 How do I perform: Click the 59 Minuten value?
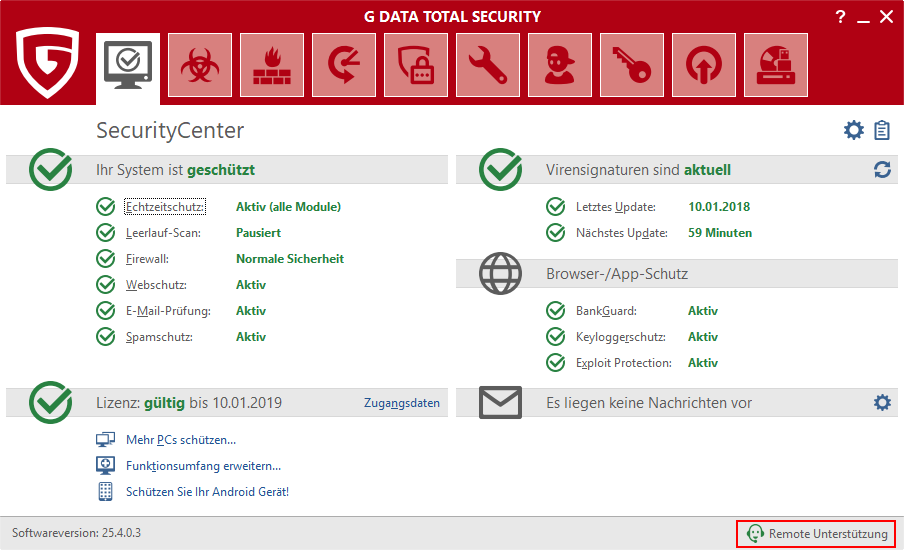click(x=720, y=233)
